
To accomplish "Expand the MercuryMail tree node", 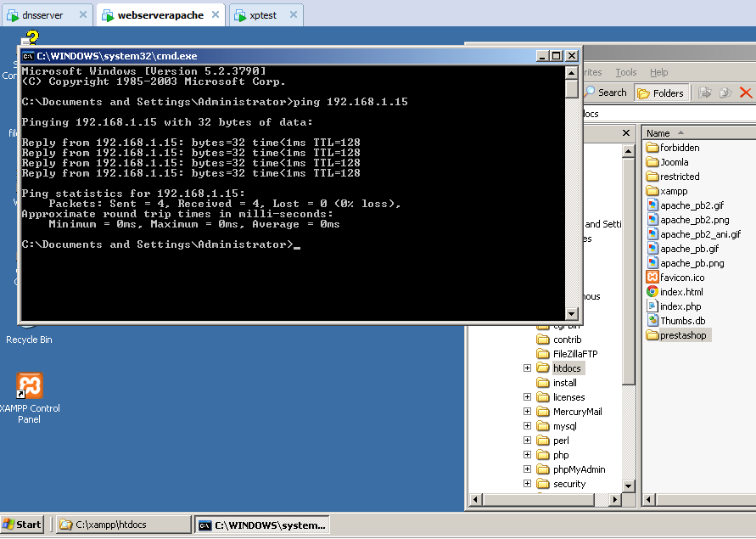I will 527,412.
